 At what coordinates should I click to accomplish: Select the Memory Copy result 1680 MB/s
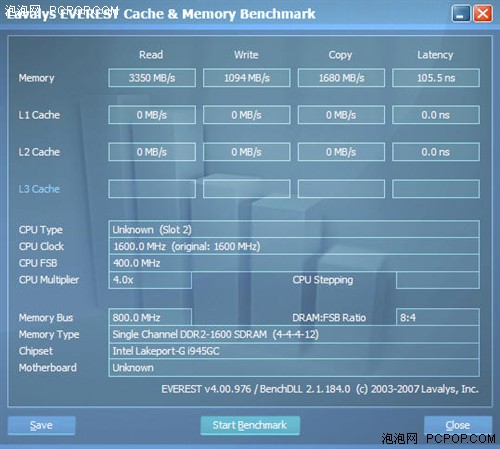[x=341, y=78]
